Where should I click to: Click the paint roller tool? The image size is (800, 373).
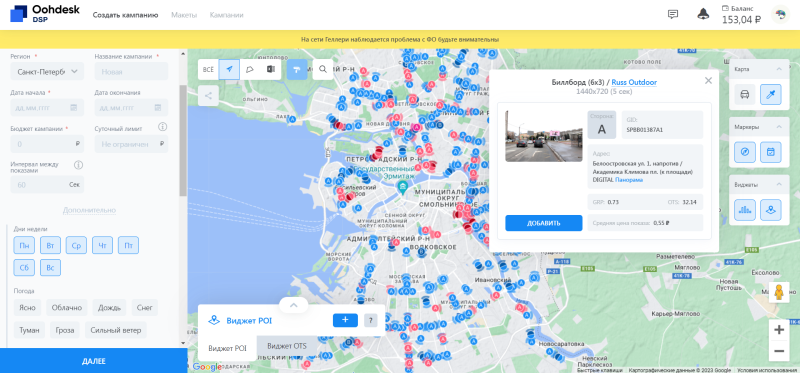pos(297,69)
